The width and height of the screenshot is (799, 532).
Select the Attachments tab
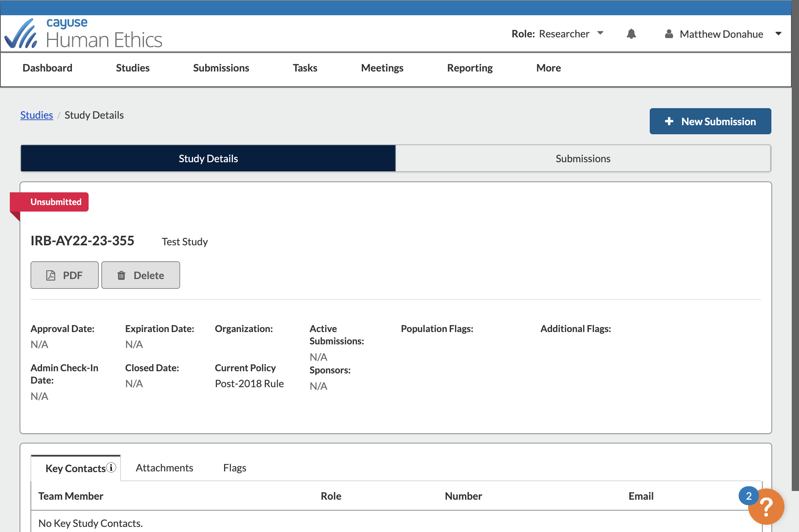pos(165,468)
